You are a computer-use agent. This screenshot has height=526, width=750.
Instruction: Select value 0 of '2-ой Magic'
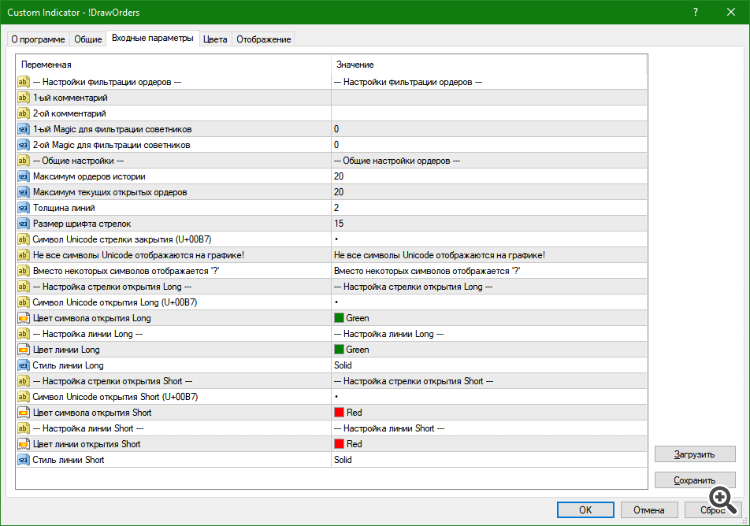tap(336, 145)
